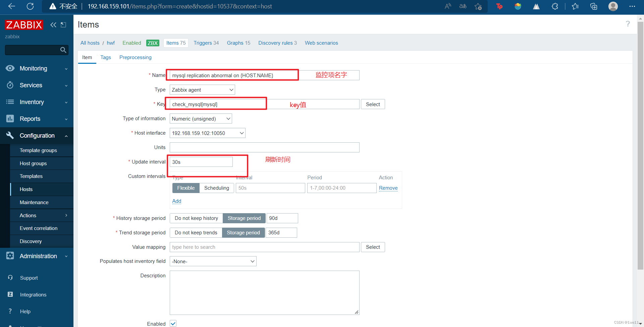This screenshot has height=327, width=644.
Task: Click the Zabbix Support icon
Action: 29,278
